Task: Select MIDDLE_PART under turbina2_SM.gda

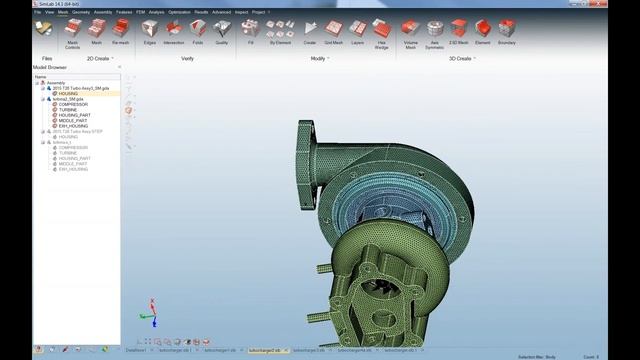Action: 73,121
